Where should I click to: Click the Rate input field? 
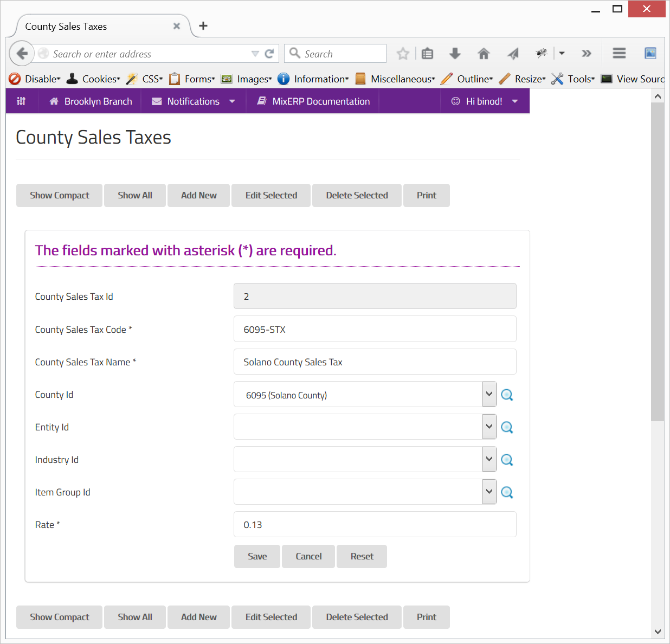coord(375,524)
